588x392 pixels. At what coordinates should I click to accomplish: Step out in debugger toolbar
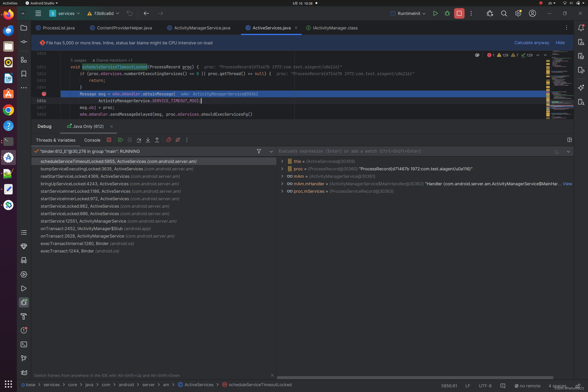pyautogui.click(x=157, y=140)
